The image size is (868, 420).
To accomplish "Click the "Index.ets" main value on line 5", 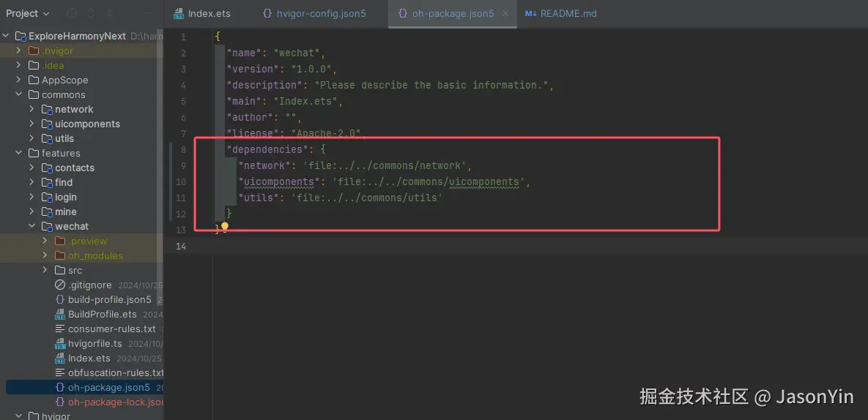I will pyautogui.click(x=305, y=101).
